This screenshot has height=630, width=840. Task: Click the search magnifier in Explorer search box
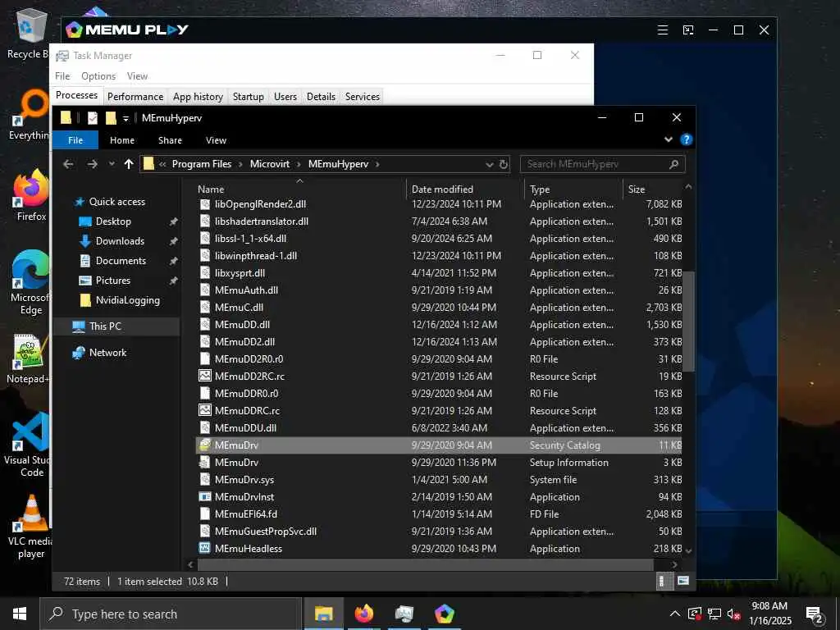click(x=674, y=164)
